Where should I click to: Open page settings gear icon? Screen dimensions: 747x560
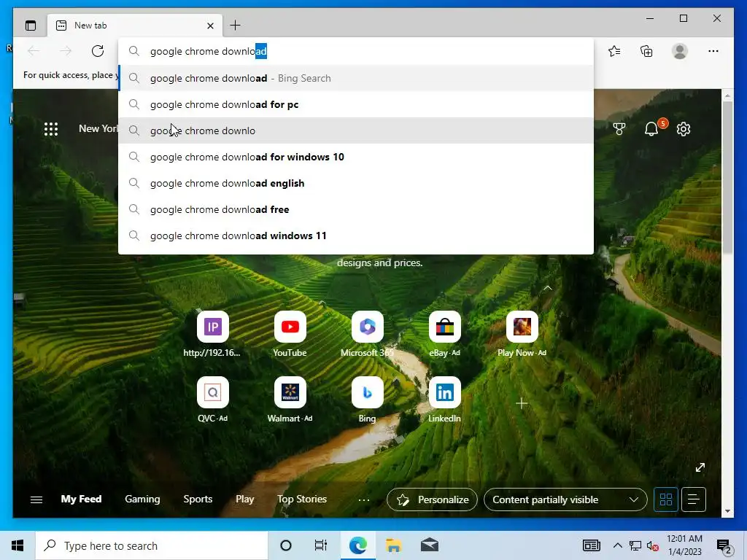(x=684, y=129)
